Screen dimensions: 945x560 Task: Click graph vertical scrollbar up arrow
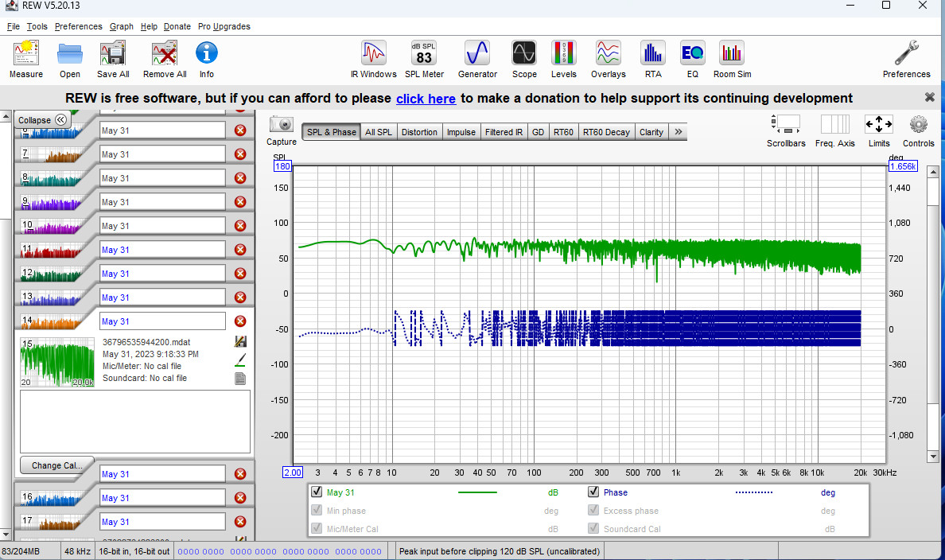(x=933, y=171)
